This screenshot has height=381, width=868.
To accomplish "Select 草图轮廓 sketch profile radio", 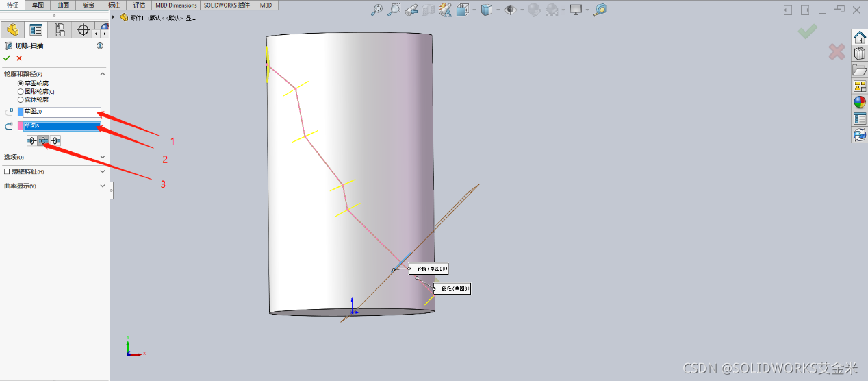I will [21, 83].
